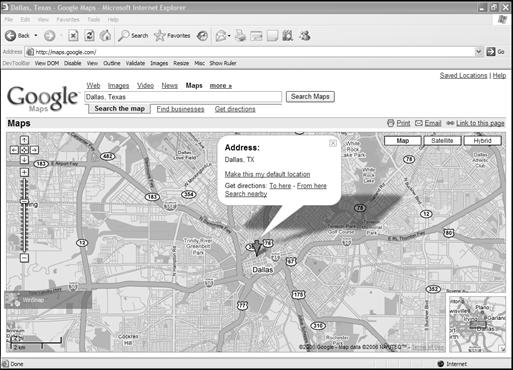Open the Web search link
Viewport: 513px width, 370px height.
(93, 86)
